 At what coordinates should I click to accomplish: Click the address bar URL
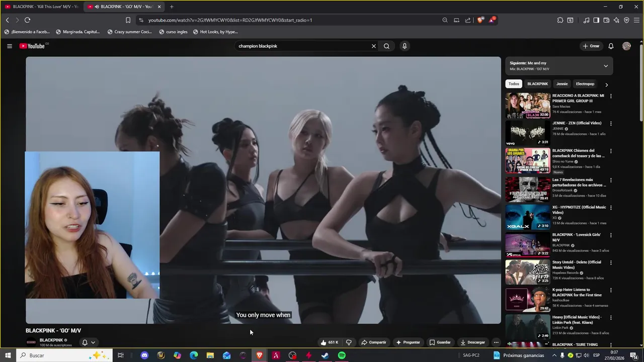230,20
